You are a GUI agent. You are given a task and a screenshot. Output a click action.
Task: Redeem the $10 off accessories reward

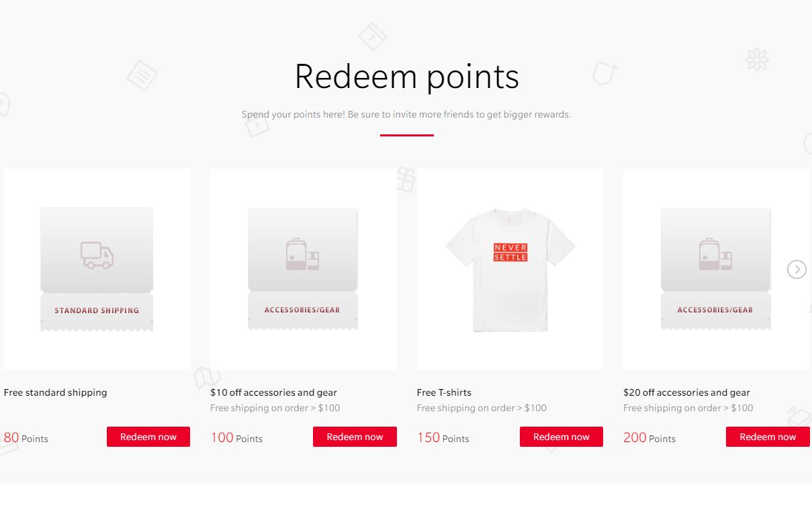tap(355, 437)
